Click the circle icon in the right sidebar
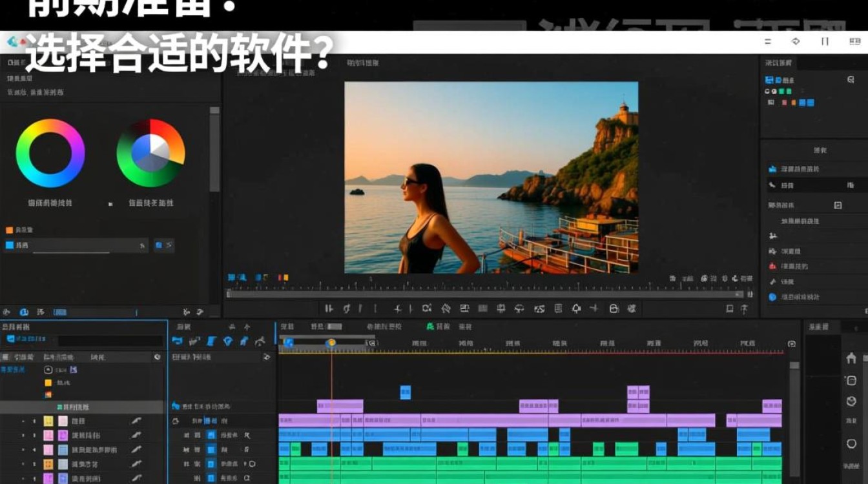The image size is (868, 484). 851,444
